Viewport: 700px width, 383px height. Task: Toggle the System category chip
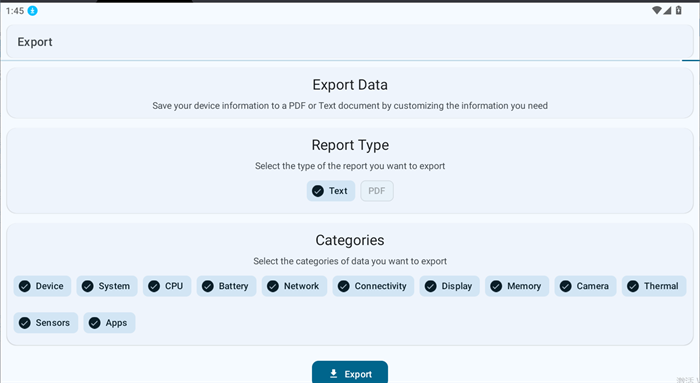click(x=107, y=286)
